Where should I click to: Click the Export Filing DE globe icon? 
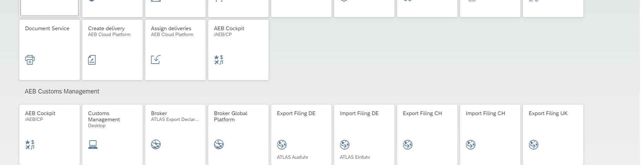(x=282, y=145)
